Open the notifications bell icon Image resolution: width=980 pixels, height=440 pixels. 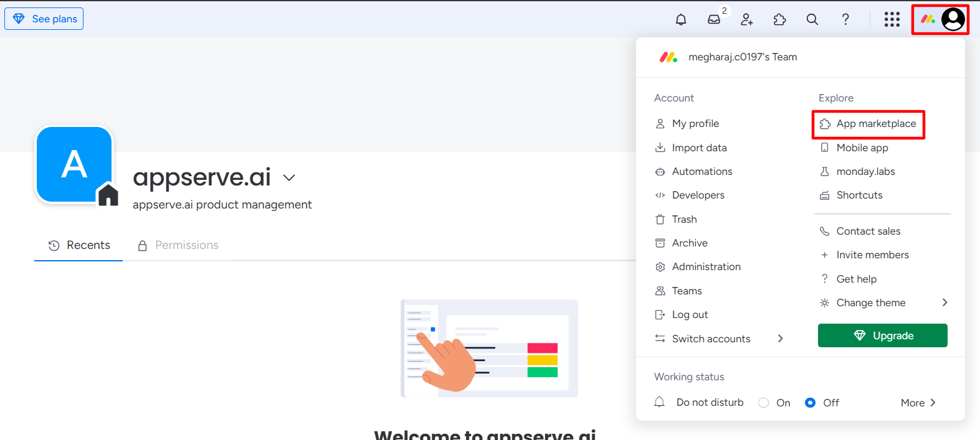pos(681,19)
